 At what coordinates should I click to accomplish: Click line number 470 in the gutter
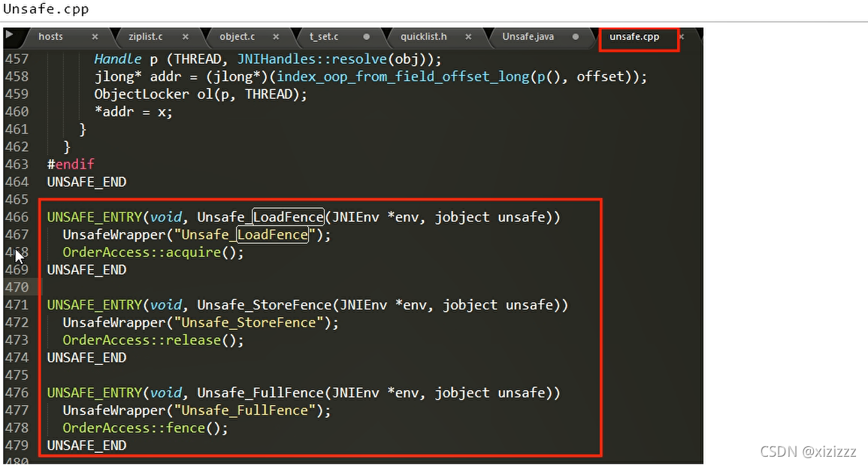[x=17, y=287]
